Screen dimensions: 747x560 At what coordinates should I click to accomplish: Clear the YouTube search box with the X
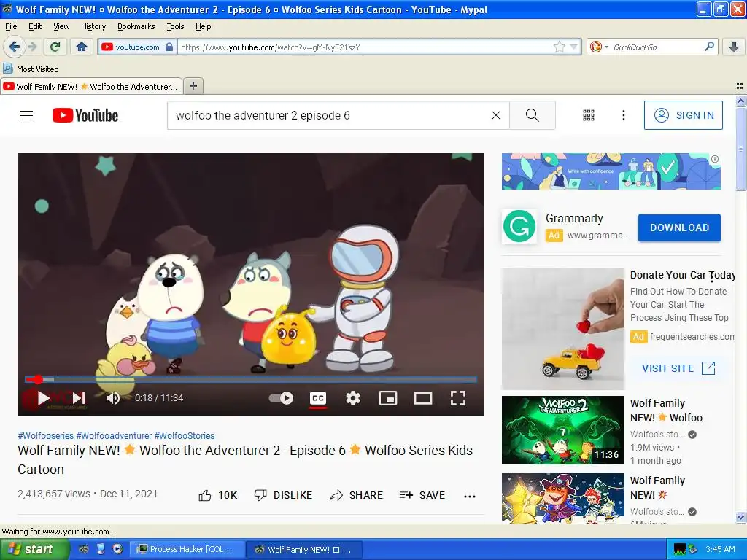point(496,115)
